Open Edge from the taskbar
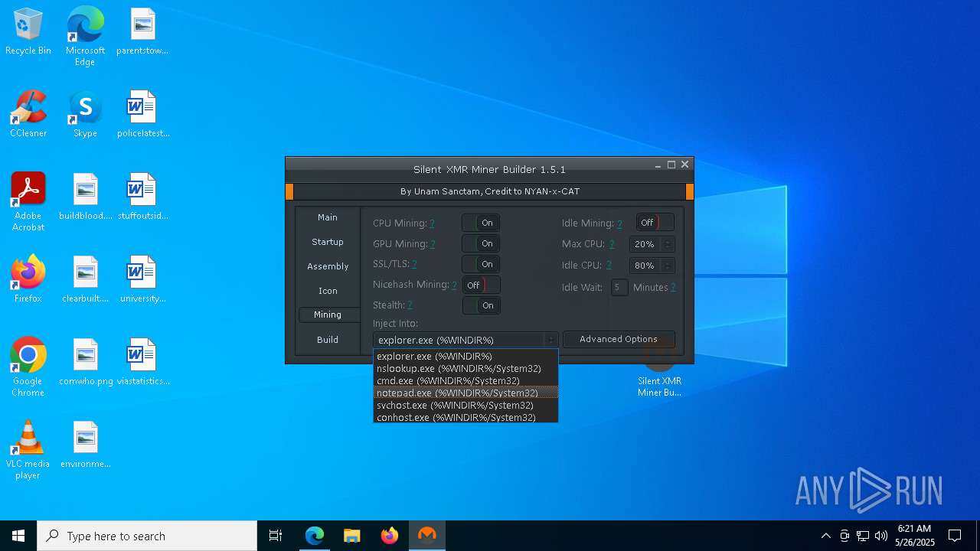Screen dimensions: 980x551 click(x=315, y=536)
